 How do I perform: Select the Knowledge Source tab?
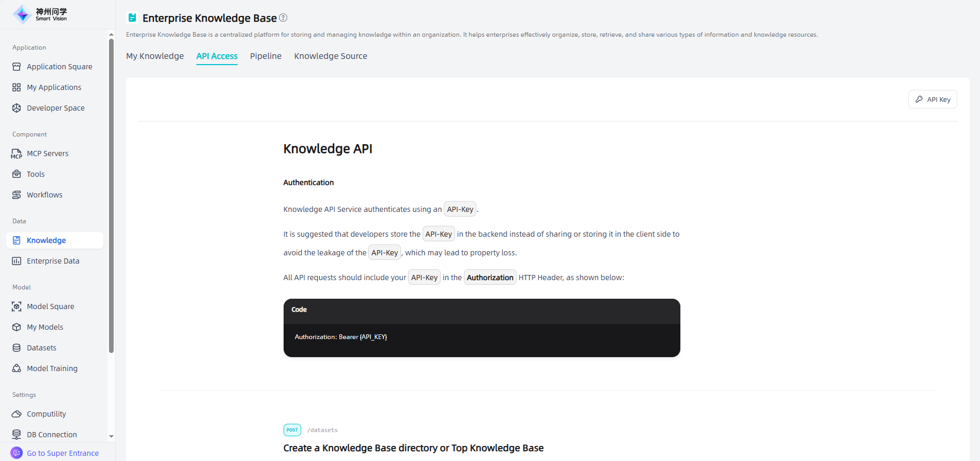331,56
